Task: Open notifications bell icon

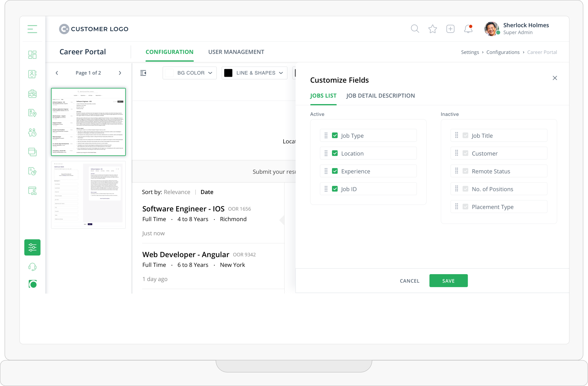Action: coord(468,29)
